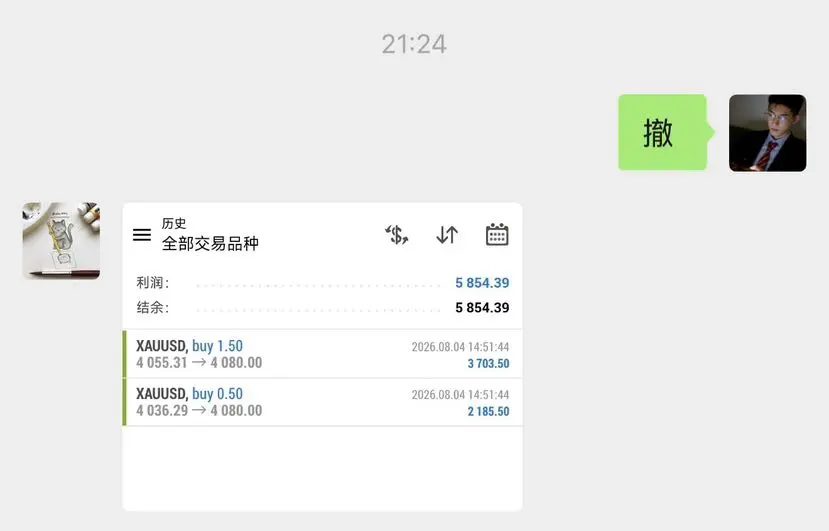Tap the 历史 title label
The width and height of the screenshot is (829, 531).
174,223
